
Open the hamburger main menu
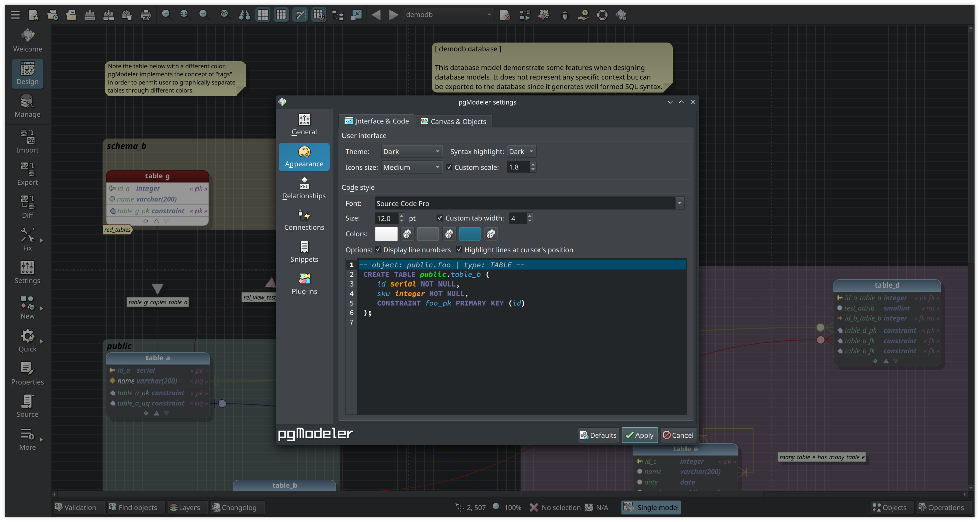click(x=15, y=15)
